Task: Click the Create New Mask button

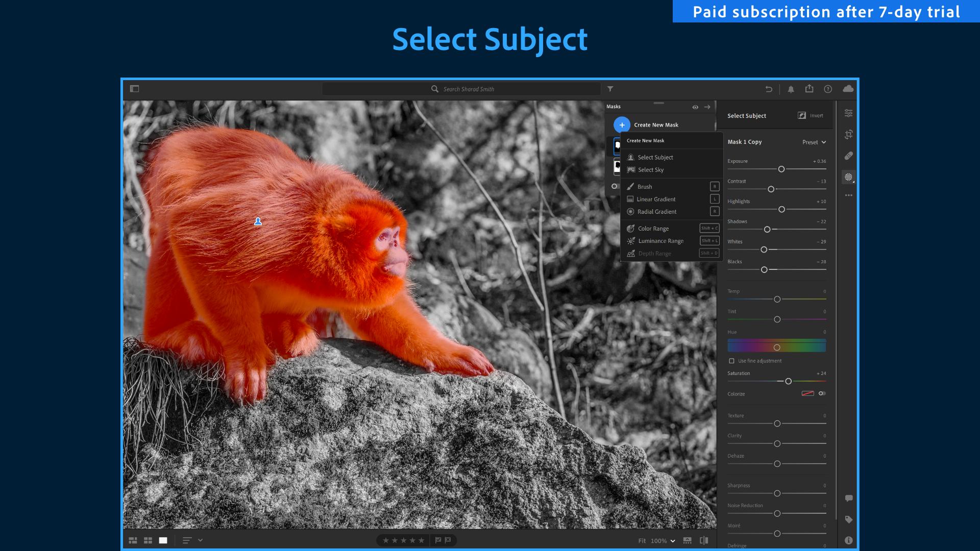Action: click(x=621, y=124)
